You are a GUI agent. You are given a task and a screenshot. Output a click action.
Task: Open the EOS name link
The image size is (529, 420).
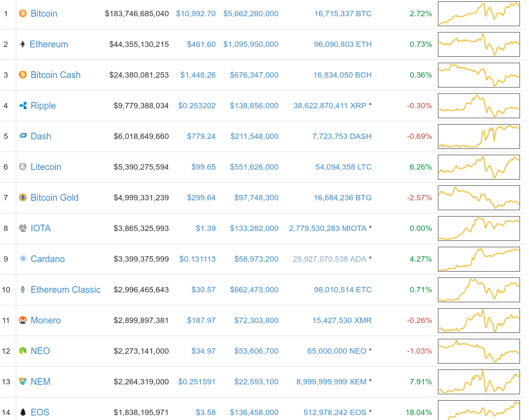[40, 413]
